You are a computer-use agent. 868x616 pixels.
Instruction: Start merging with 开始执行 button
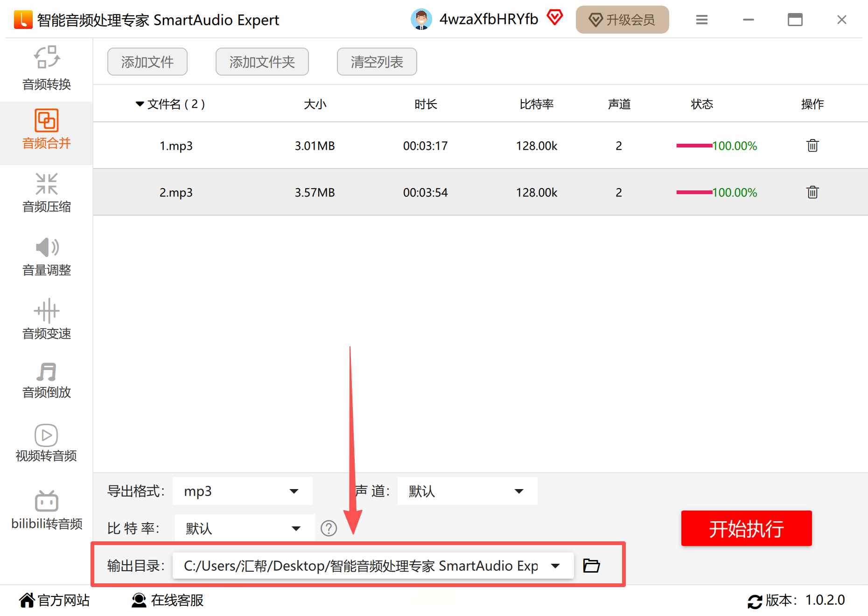[746, 528]
